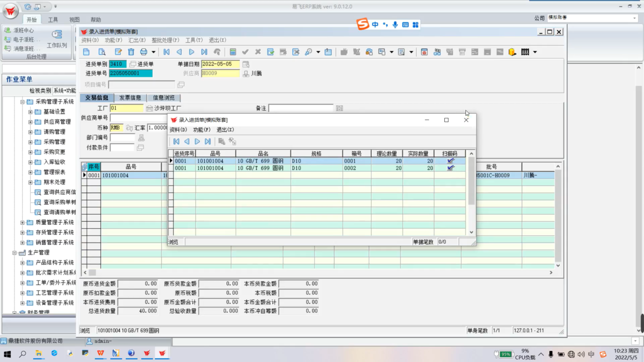Collapse the 采购管理子系统 tree node

23,102
